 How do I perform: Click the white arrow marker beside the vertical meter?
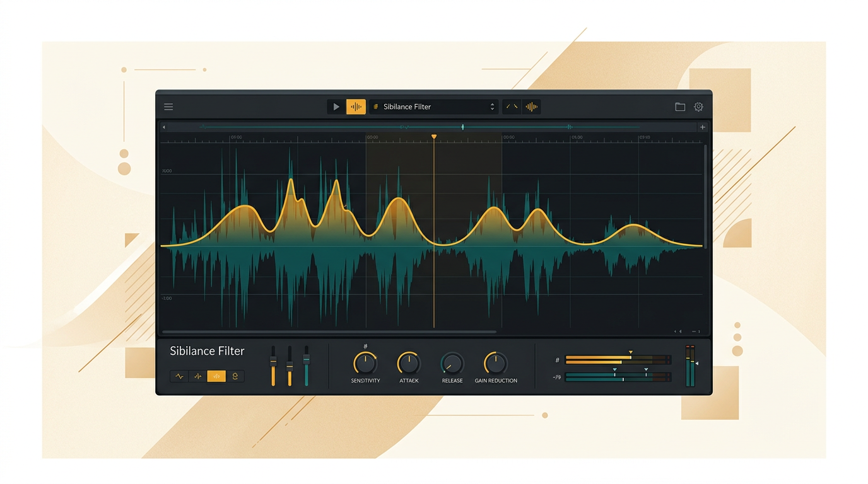click(697, 364)
